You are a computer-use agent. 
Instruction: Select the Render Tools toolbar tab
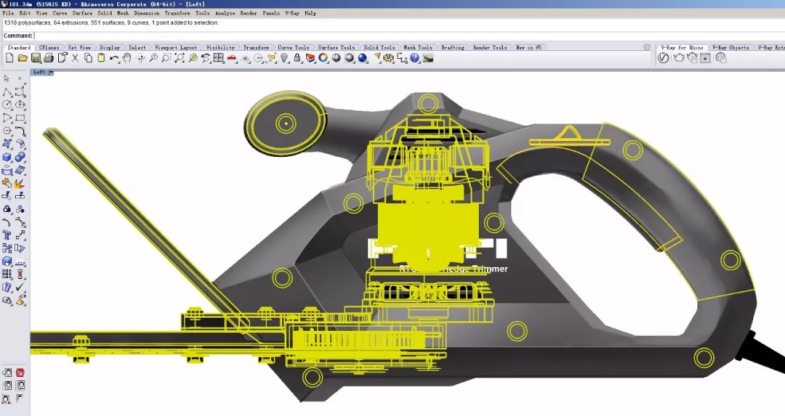coord(489,47)
